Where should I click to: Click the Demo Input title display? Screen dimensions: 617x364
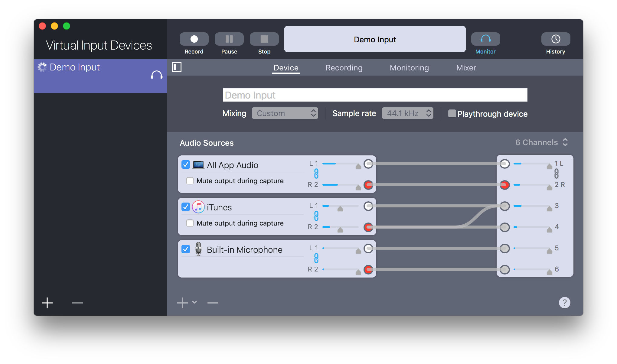375,39
